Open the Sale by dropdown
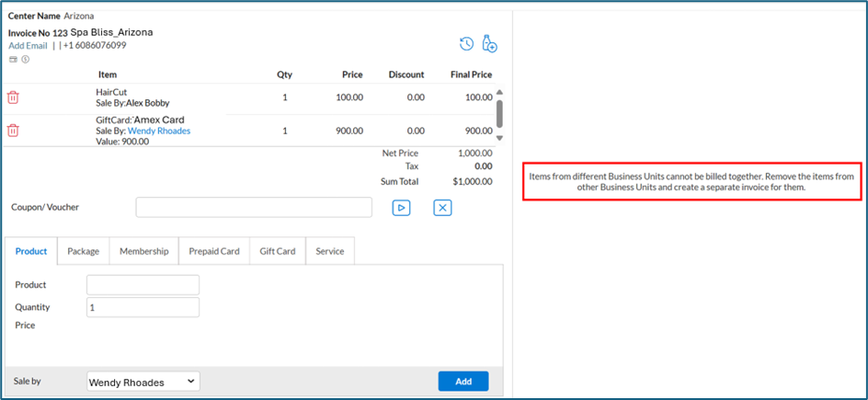The image size is (868, 400). (143, 381)
